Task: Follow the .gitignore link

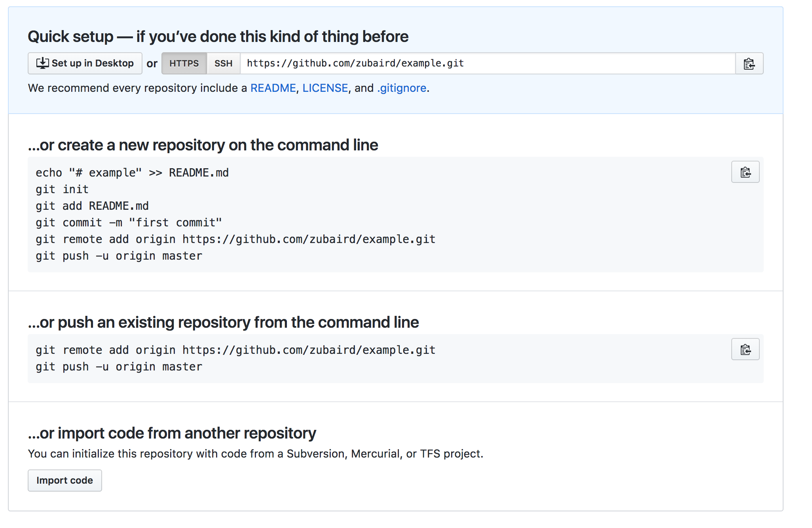Action: (402, 88)
